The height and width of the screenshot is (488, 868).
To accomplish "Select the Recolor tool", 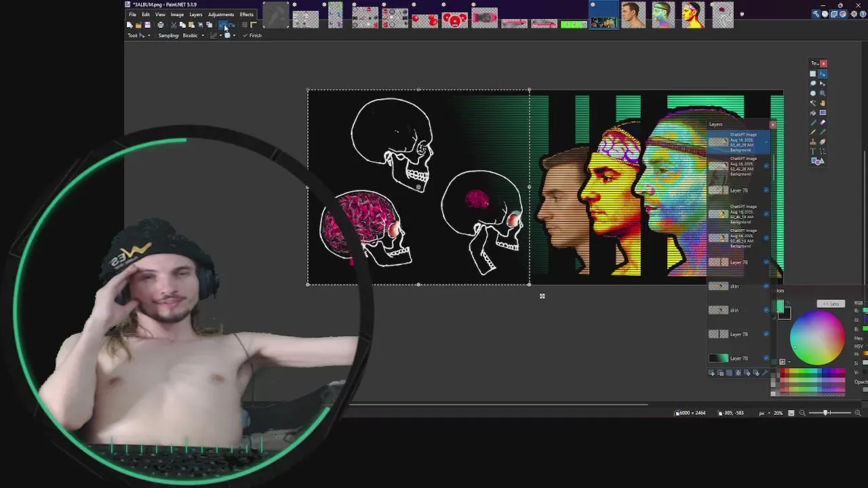I will 823,142.
